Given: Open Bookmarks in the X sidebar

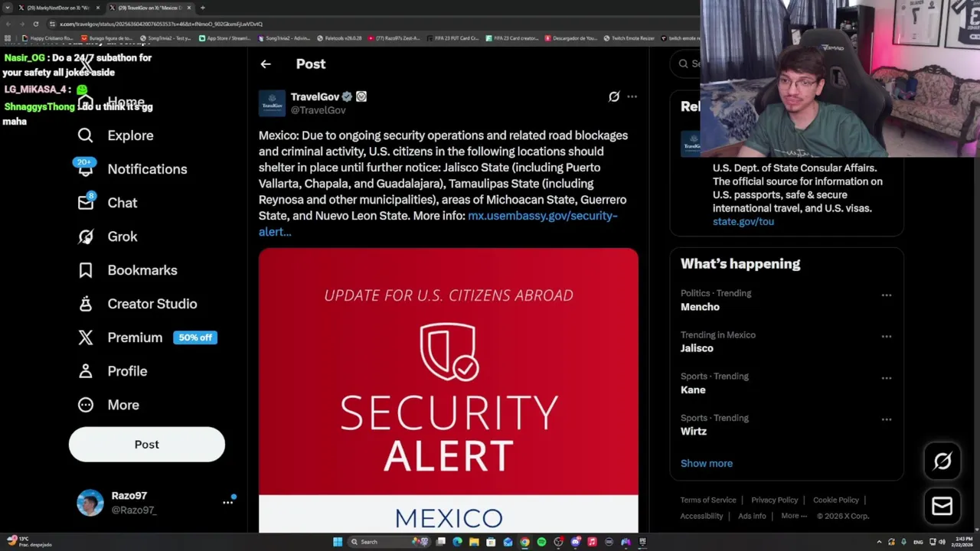Looking at the screenshot, I should (x=127, y=270).
